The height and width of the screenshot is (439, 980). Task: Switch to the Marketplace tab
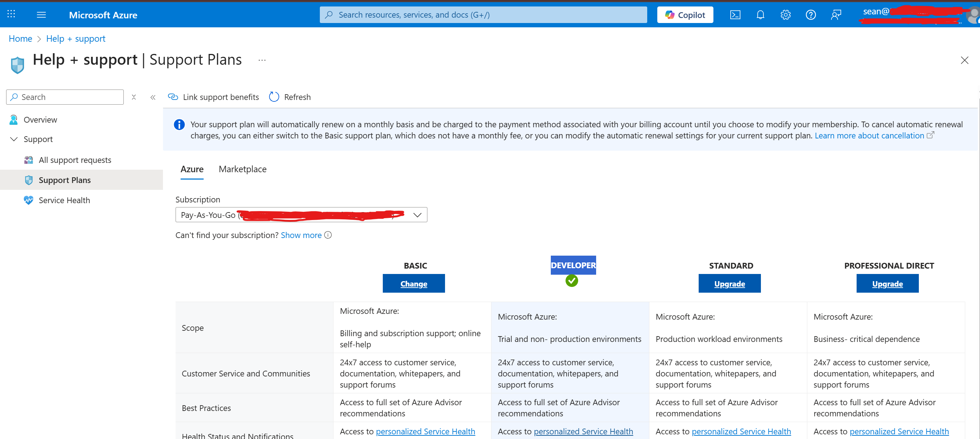point(242,169)
